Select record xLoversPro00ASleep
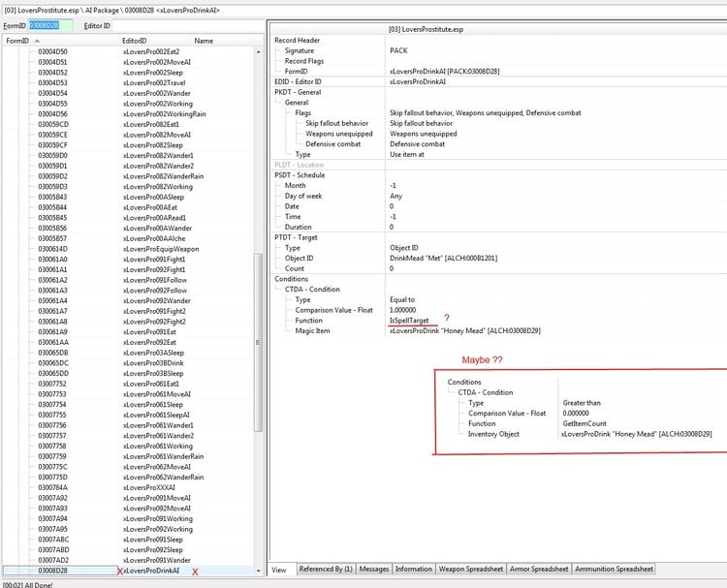Image resolution: width=727 pixels, height=588 pixels. tap(153, 197)
